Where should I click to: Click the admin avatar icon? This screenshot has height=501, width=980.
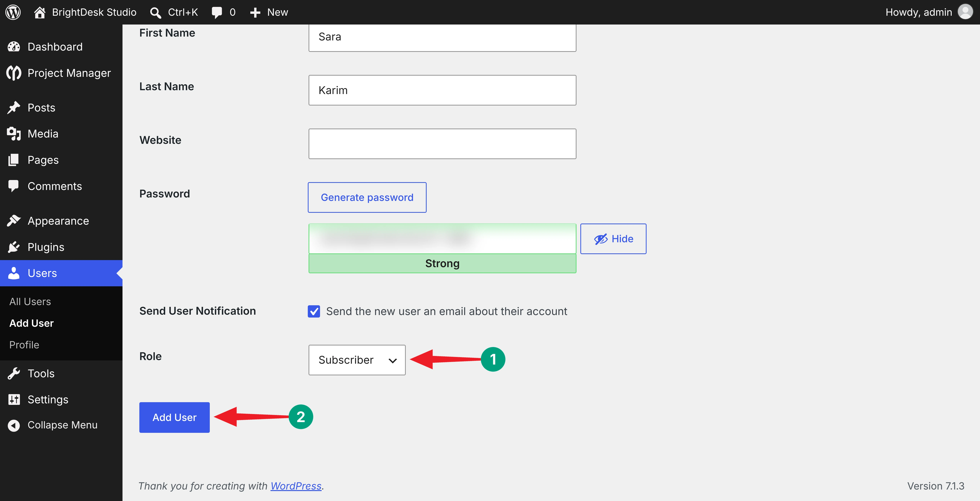click(965, 12)
